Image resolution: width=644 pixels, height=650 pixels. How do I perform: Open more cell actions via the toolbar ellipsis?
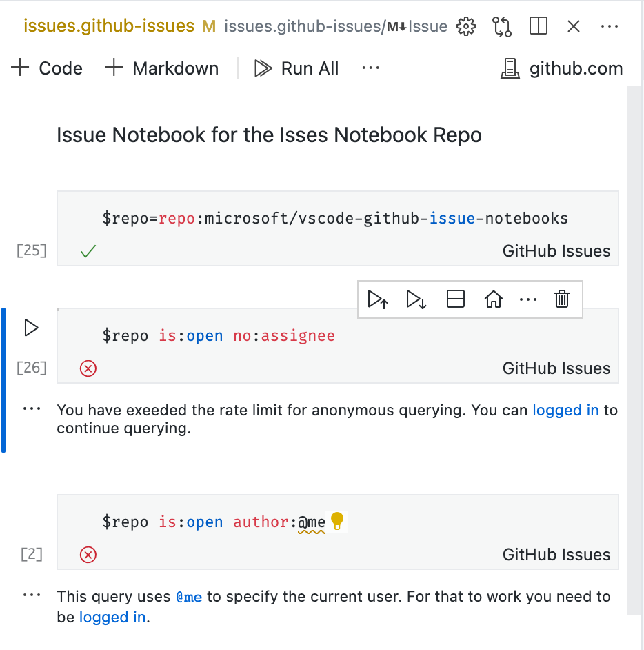click(528, 299)
